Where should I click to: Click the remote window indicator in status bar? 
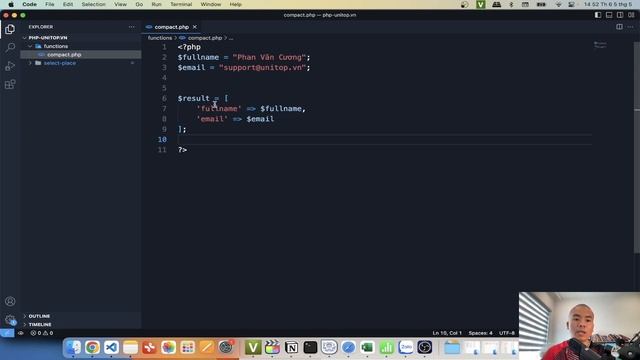click(7, 333)
